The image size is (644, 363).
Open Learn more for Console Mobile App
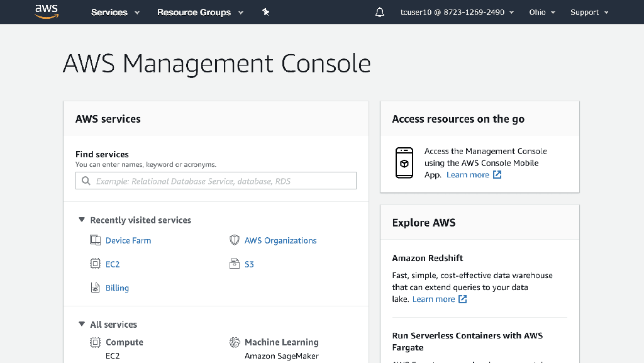pos(468,175)
